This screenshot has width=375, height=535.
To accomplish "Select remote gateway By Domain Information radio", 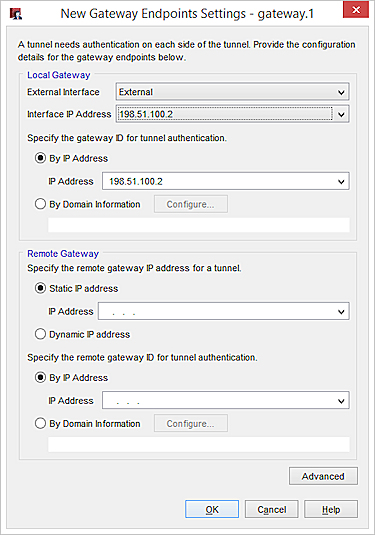I will [x=40, y=423].
